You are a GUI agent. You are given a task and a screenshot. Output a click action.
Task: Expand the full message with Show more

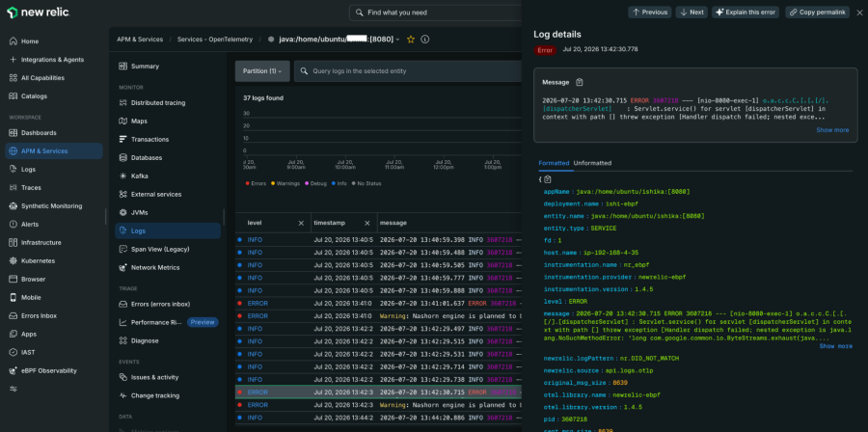[x=832, y=130]
